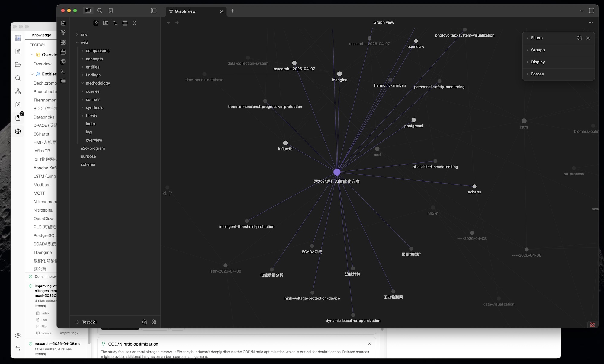Viewport: 604px width, 364px height.
Task: Open the overview note in wiki
Action: [x=94, y=140]
